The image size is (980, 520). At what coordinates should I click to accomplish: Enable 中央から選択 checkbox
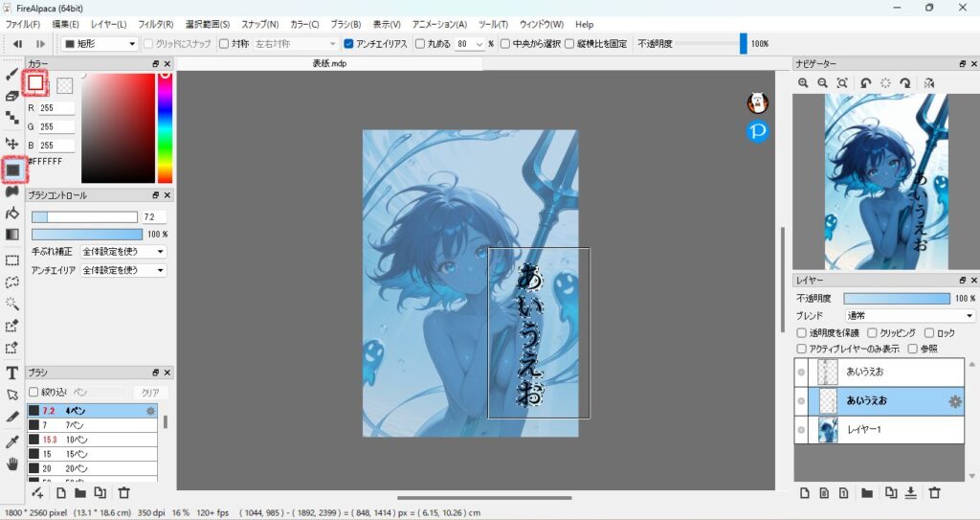[x=505, y=44]
